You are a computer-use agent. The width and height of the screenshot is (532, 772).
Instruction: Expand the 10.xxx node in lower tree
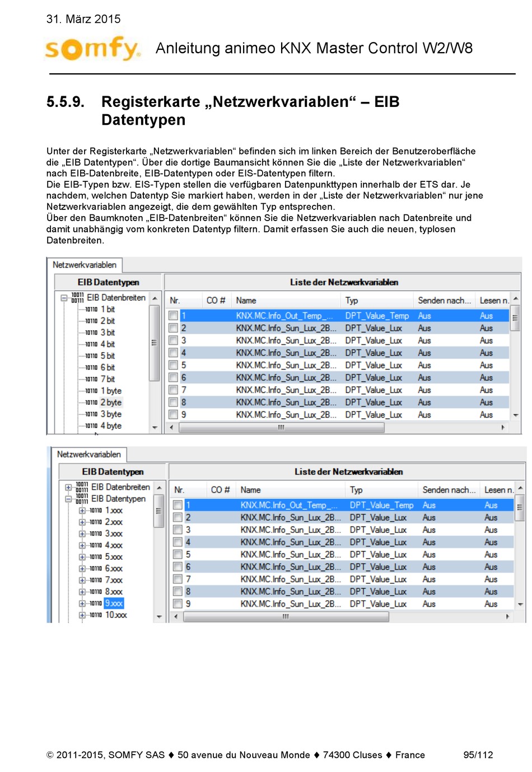click(x=82, y=615)
